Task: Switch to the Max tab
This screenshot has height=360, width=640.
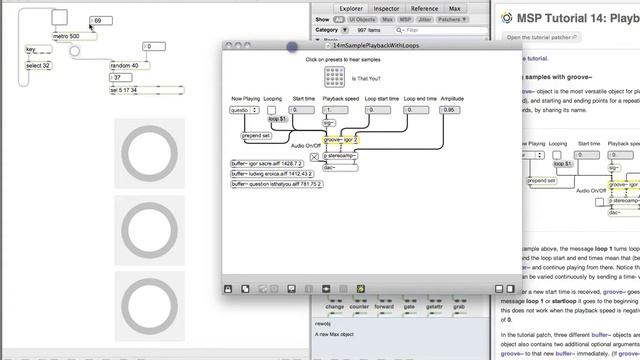Action: pyautogui.click(x=454, y=9)
